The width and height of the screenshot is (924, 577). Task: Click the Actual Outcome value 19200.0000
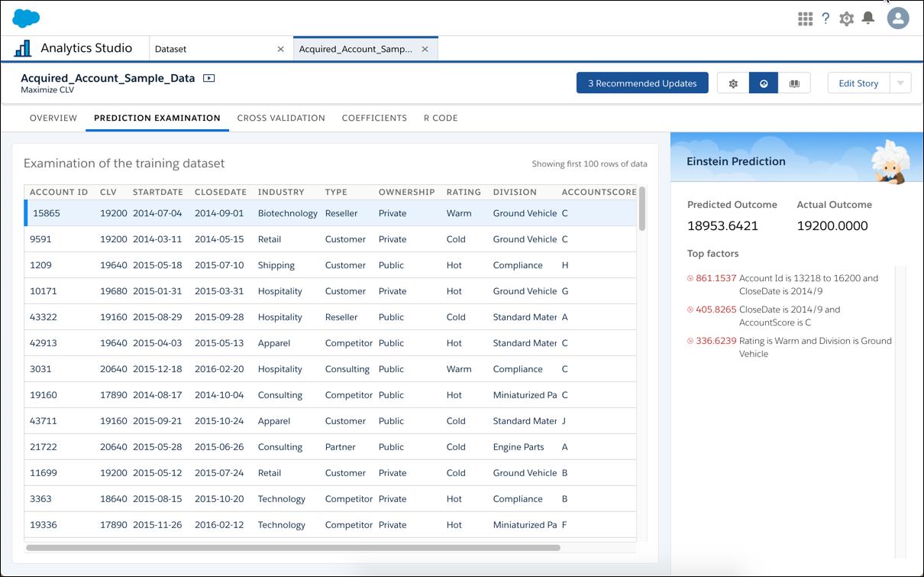832,225
